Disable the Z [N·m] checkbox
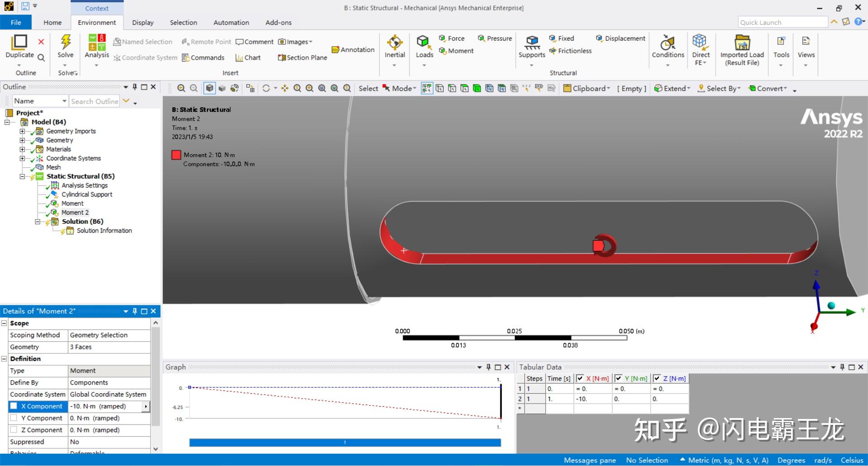The image size is (868, 466). pos(657,378)
